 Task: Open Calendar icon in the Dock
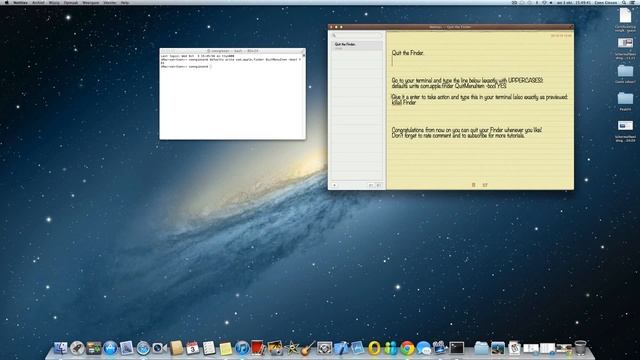[192, 348]
